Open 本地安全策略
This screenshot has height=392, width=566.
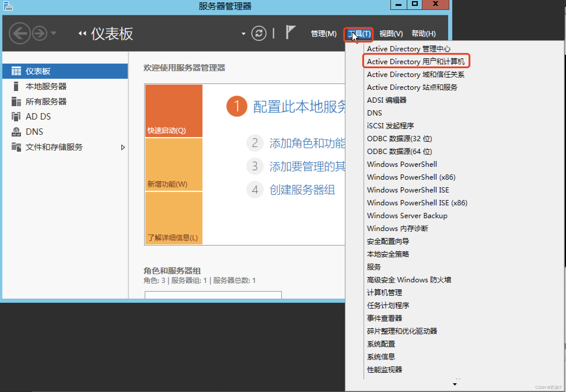tap(388, 254)
